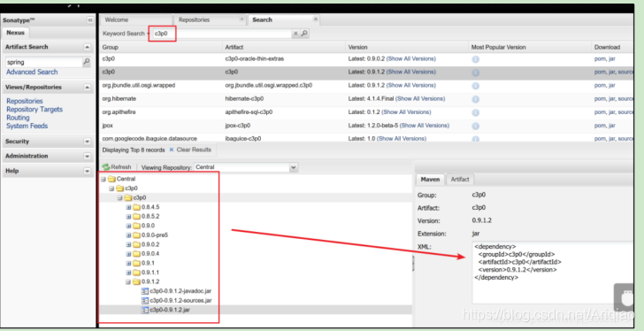Collapse the Central tree node
Viewport: 644px width, 331px height.
[x=103, y=180]
